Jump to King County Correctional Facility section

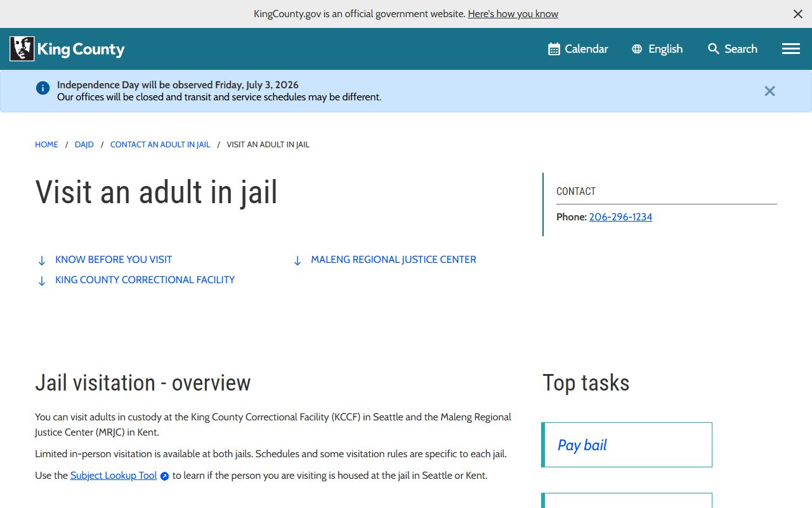click(145, 280)
